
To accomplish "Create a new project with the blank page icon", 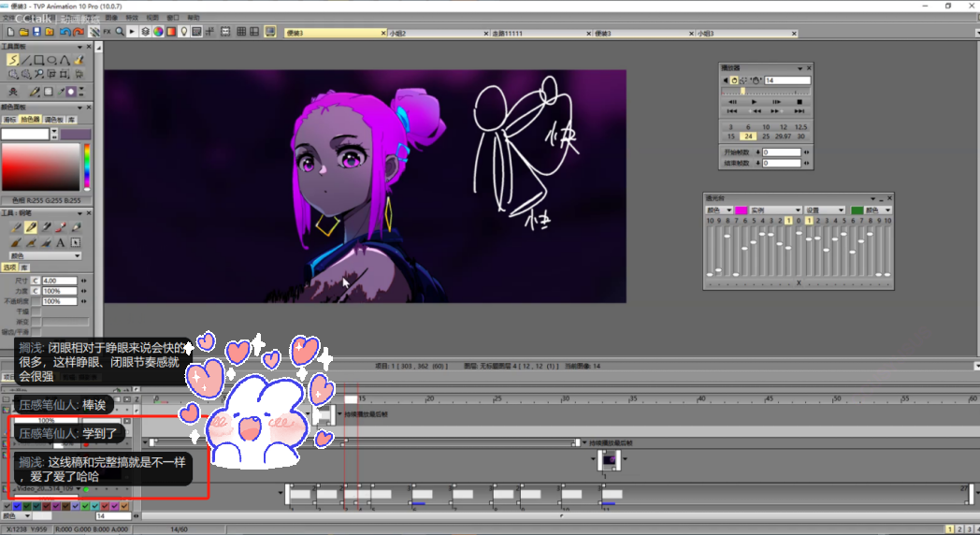I will click(x=10, y=32).
